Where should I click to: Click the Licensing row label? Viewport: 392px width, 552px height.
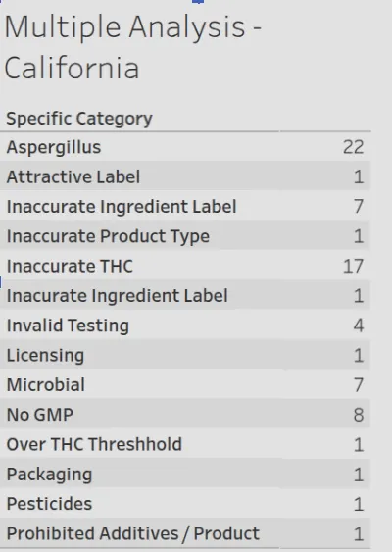pyautogui.click(x=45, y=355)
